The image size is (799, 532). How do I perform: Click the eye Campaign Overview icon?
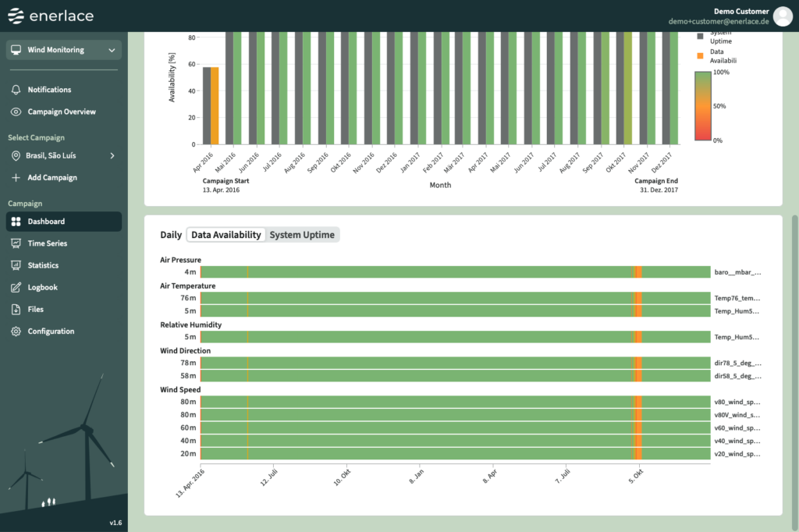point(16,112)
